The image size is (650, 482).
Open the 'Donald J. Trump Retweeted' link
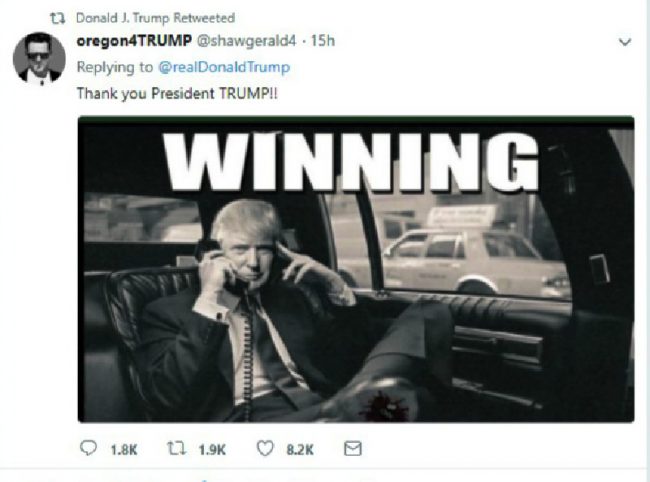155,18
